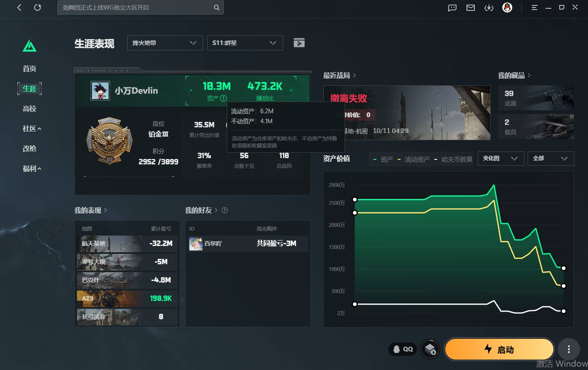The width and height of the screenshot is (588, 370).
Task: Click the QQ button at the bottom
Action: click(x=403, y=349)
